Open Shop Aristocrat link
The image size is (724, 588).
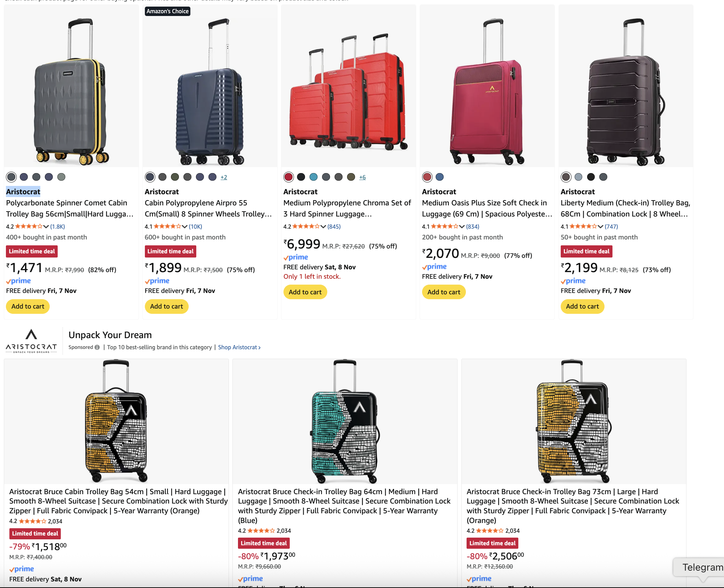[239, 347]
